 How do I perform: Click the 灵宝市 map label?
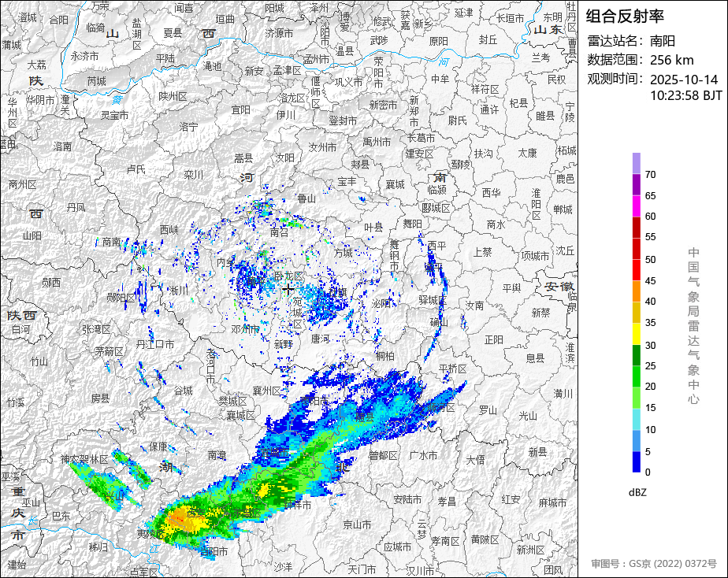coord(115,115)
